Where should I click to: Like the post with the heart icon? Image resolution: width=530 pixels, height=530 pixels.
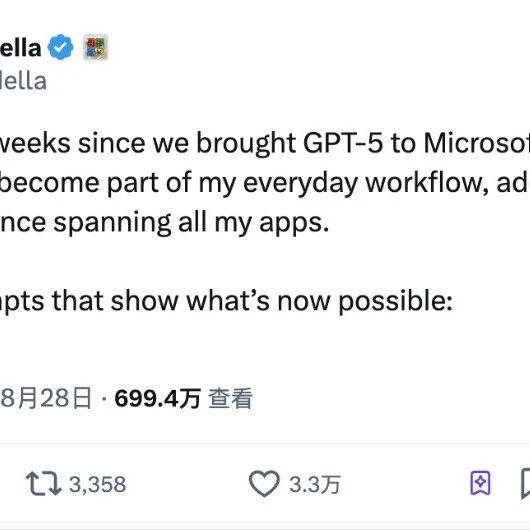coord(264,483)
